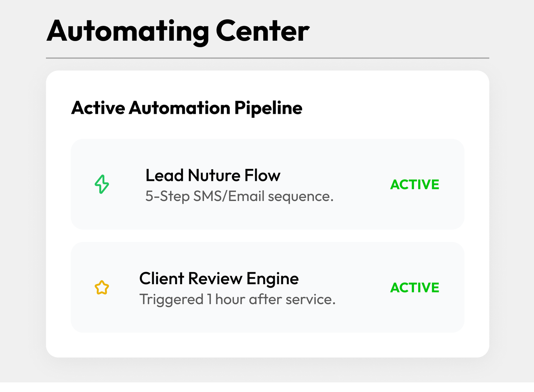Click the word Engine in the second card title
This screenshot has height=392, width=534.
tap(272, 279)
